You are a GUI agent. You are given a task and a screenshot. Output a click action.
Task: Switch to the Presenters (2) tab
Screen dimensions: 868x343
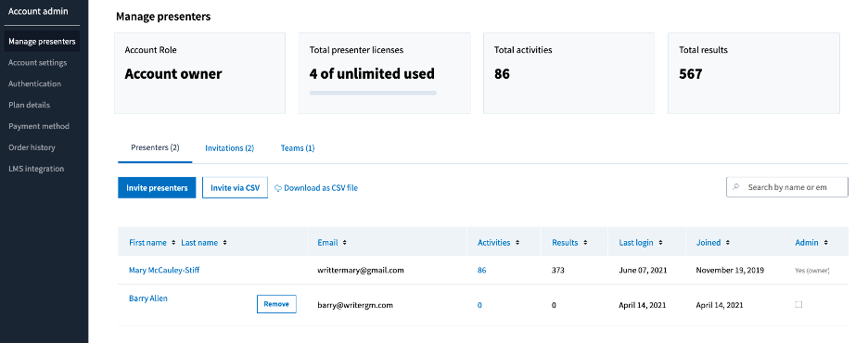click(x=155, y=147)
